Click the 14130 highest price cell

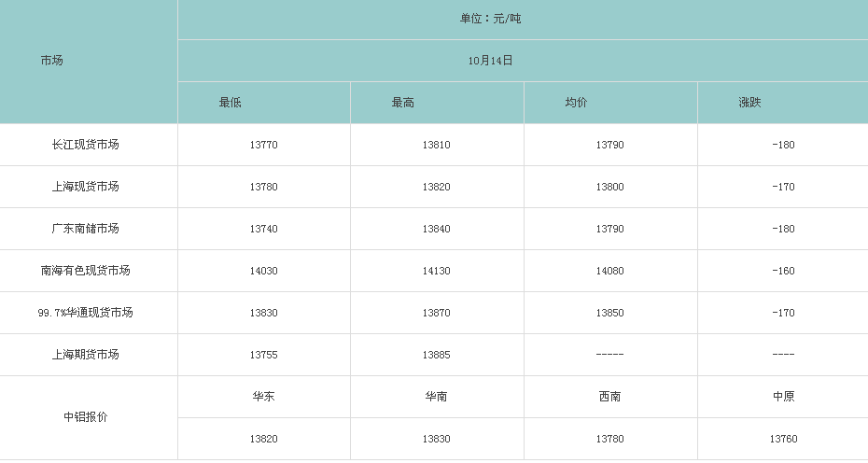(x=436, y=271)
